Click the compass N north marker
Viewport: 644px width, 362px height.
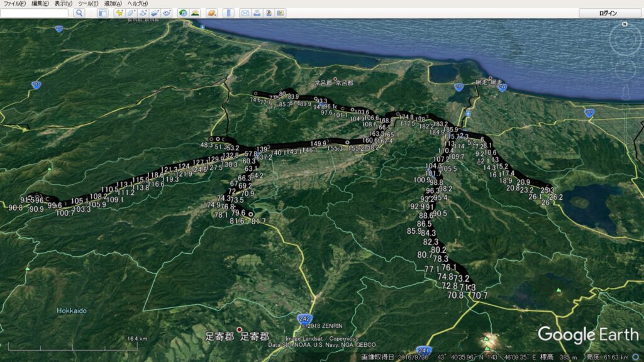pos(625,25)
